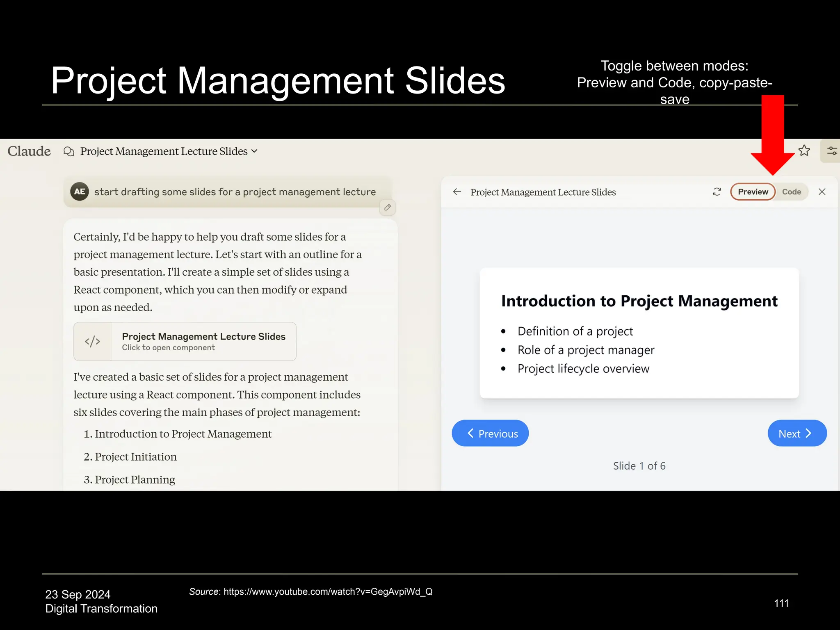Click the 'Slide 1 of 6' indicator text
The width and height of the screenshot is (840, 630).
(639, 466)
